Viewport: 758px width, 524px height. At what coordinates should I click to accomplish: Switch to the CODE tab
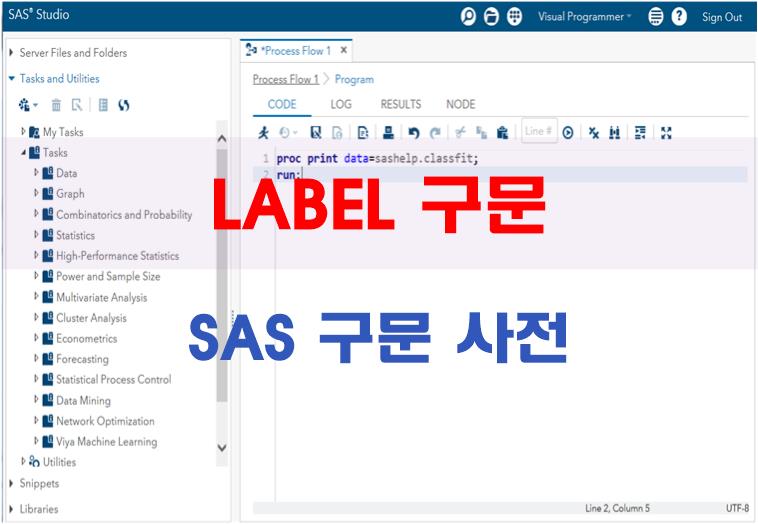pyautogui.click(x=282, y=104)
